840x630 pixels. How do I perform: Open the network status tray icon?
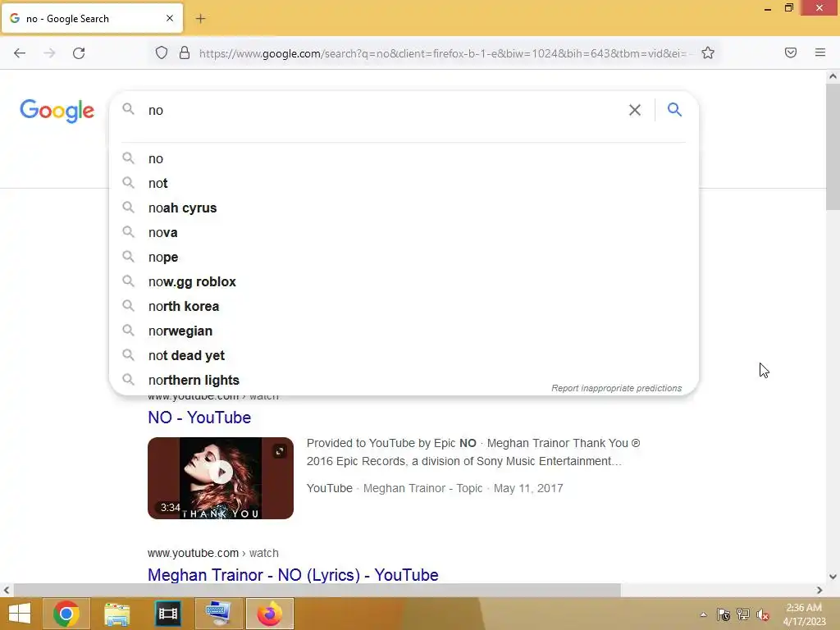743,614
